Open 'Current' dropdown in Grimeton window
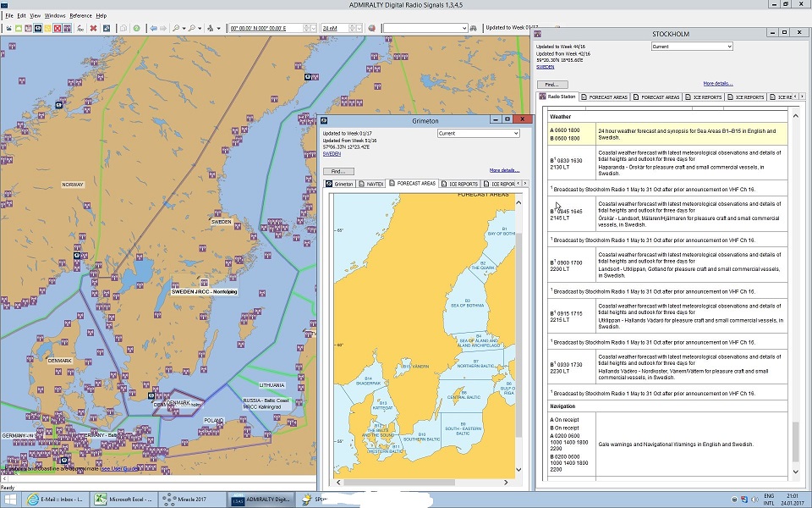This screenshot has height=508, width=812. [516, 133]
